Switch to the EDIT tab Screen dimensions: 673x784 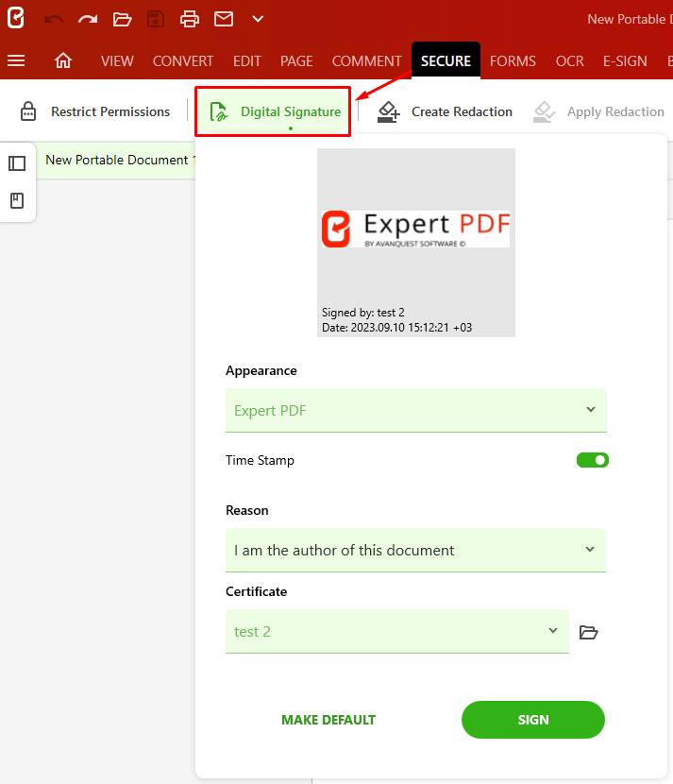pos(246,61)
